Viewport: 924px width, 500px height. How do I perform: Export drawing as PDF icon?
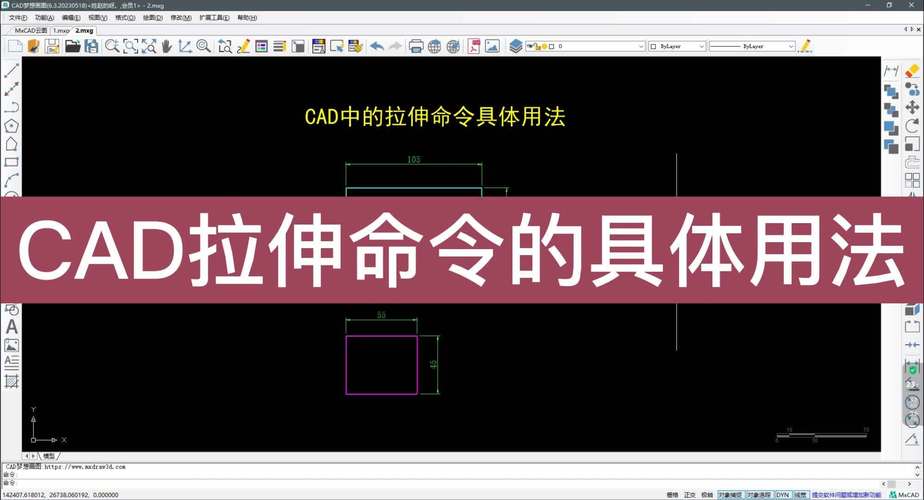pos(474,46)
